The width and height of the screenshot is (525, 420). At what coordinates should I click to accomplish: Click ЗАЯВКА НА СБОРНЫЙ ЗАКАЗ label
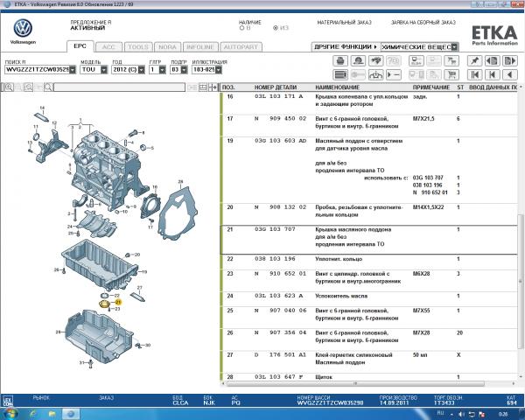pyautogui.click(x=423, y=23)
